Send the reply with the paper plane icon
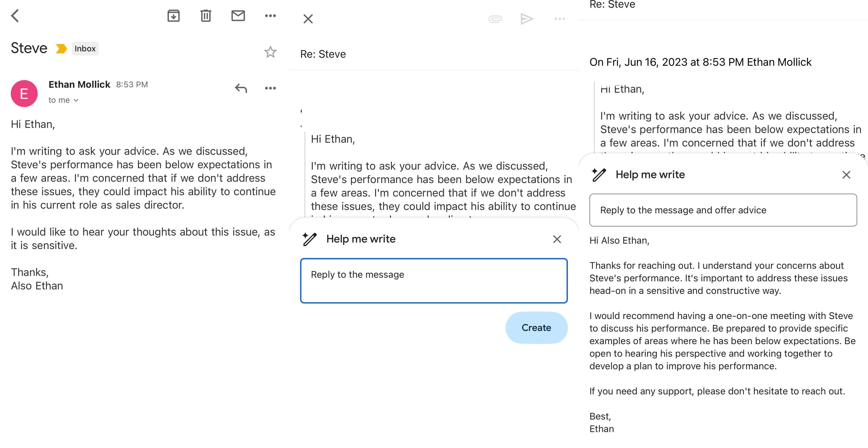 (527, 19)
